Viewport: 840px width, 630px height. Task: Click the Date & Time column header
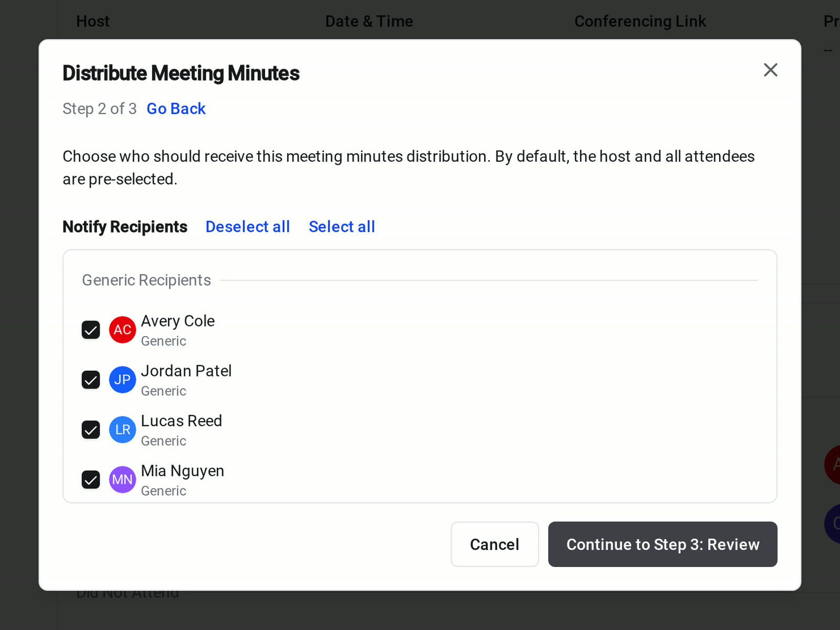tap(369, 21)
